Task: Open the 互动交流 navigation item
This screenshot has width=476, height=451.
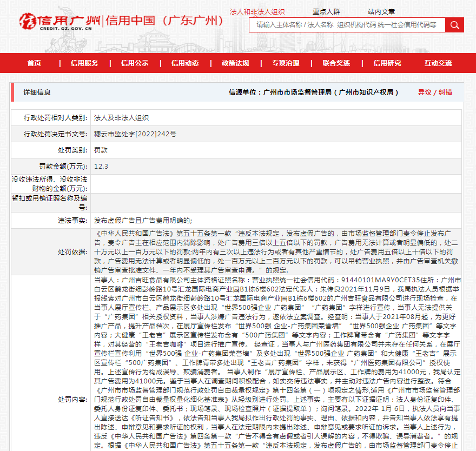Action: pyautogui.click(x=438, y=63)
